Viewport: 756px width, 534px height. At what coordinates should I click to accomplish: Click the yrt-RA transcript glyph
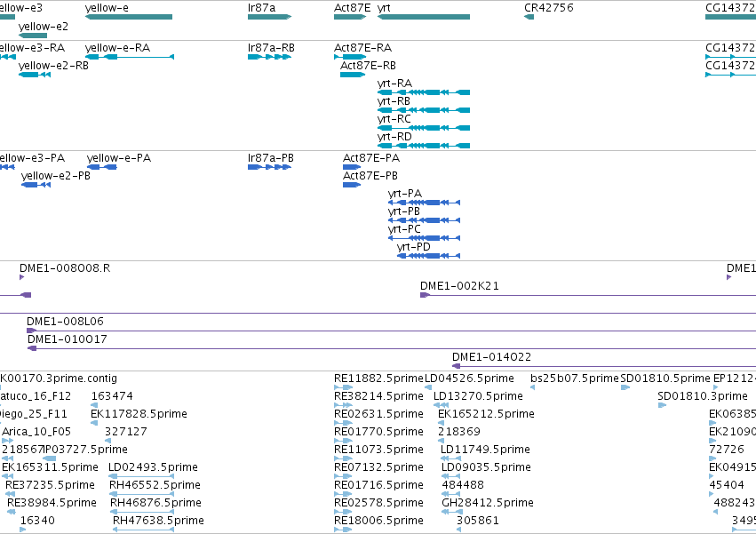click(424, 92)
